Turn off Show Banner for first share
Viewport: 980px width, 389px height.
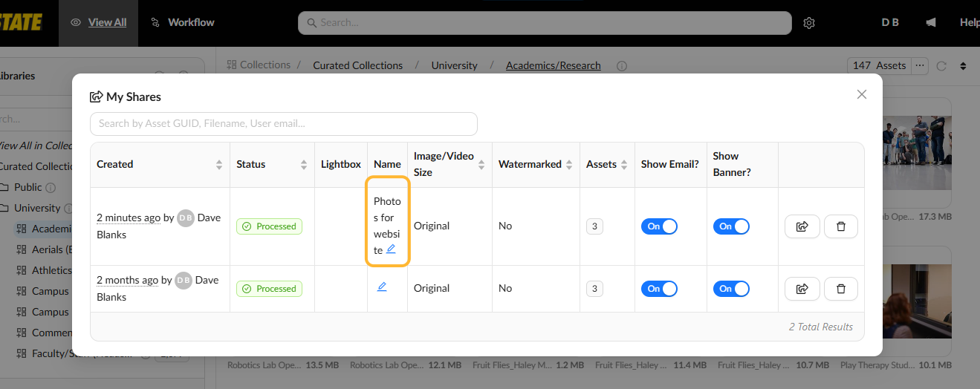731,226
